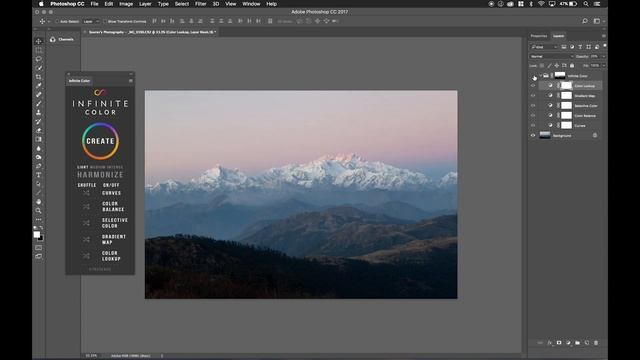
Task: Toggle the Selective Color adjustment on/off
Action: (115, 223)
